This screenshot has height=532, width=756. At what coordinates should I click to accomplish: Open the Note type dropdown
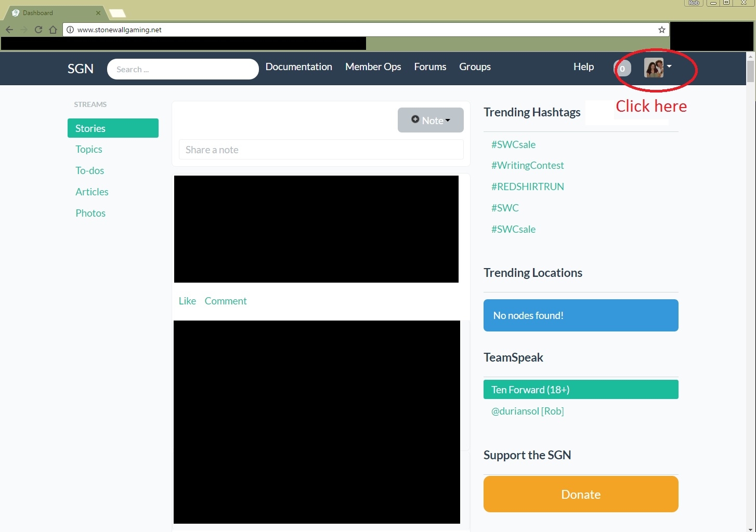point(431,120)
